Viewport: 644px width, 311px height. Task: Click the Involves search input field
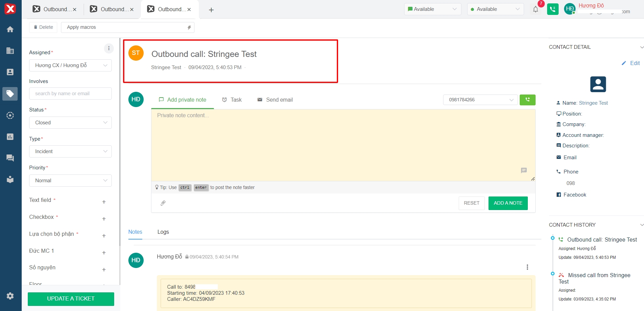[x=70, y=94]
